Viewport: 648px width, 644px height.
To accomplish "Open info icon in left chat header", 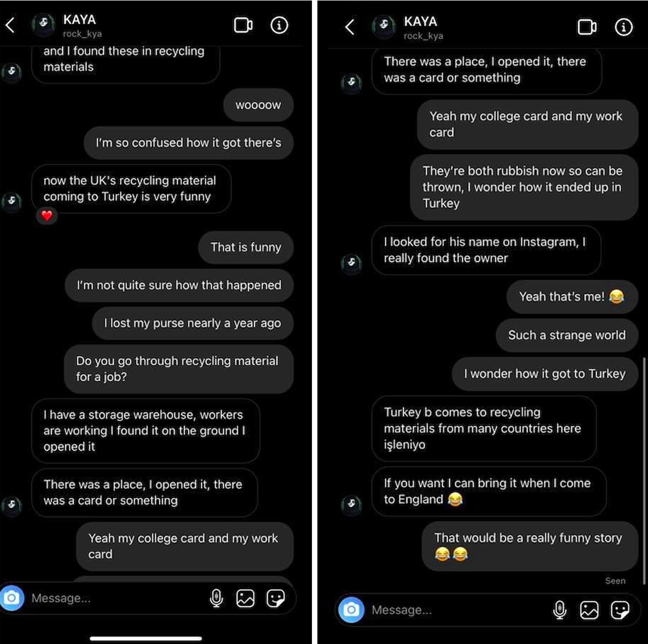I will click(x=279, y=25).
